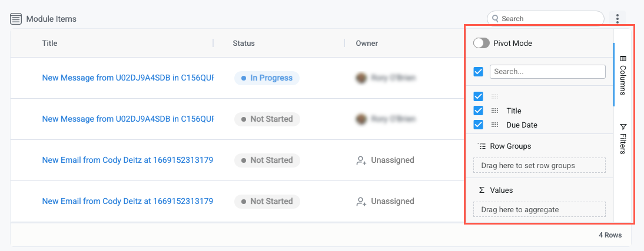Open the In Progress status dropdown

tap(267, 78)
